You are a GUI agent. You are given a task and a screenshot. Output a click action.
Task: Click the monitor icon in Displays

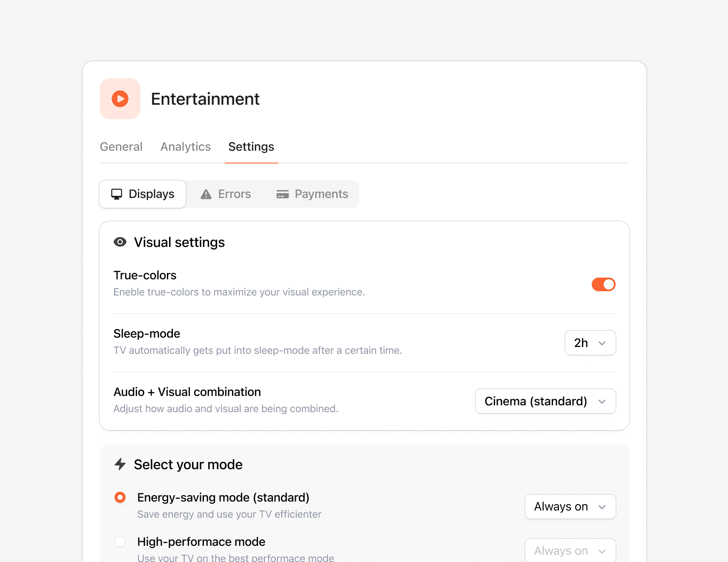[x=117, y=194]
